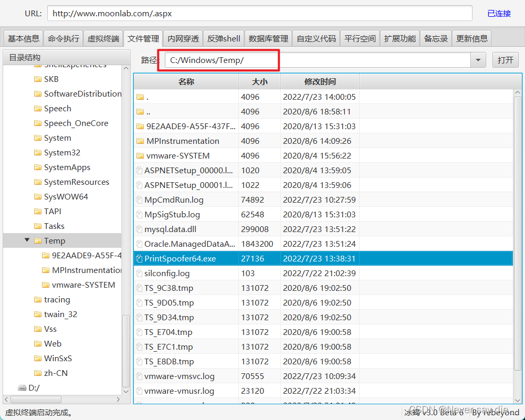The height and width of the screenshot is (420, 525).
Task: Open the 自定义代码 tab
Action: pyautogui.click(x=317, y=38)
